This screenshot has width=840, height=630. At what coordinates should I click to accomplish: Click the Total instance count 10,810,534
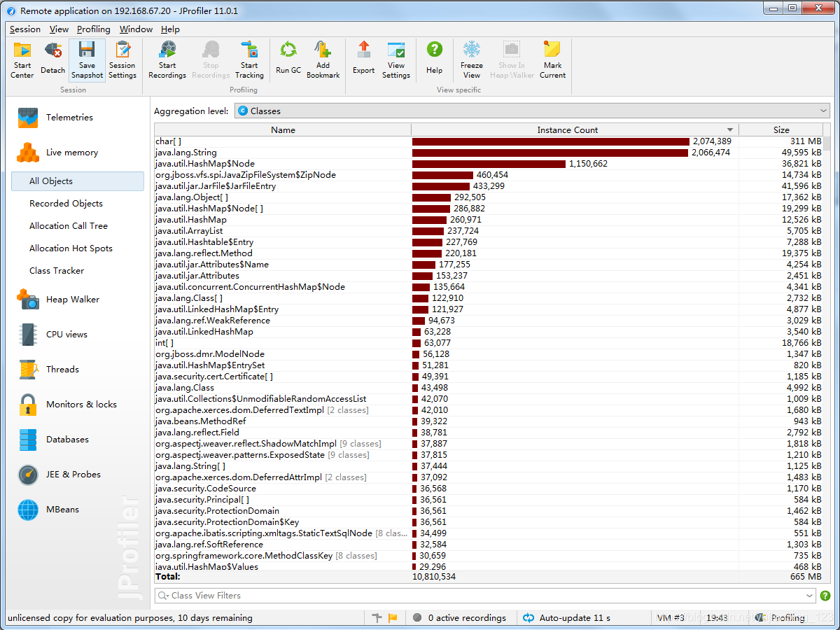[x=434, y=577]
